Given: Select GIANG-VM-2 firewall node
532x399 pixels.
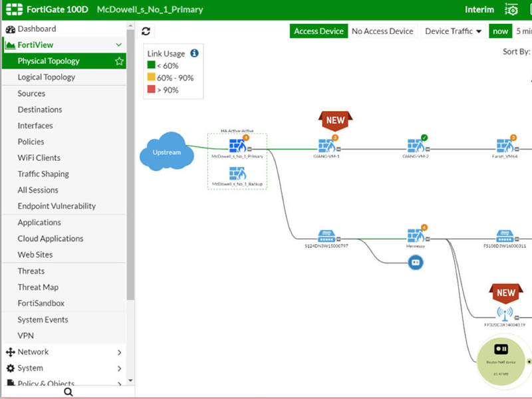Looking at the screenshot, I should (416, 146).
